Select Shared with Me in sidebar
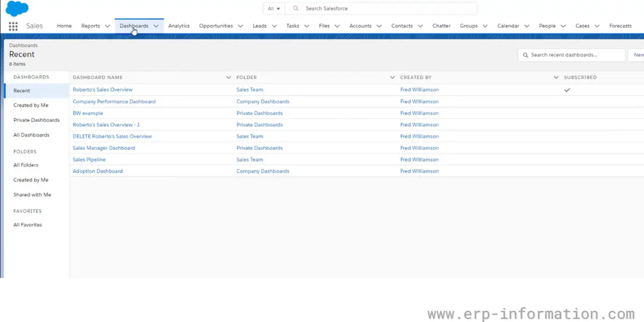 pos(32,195)
